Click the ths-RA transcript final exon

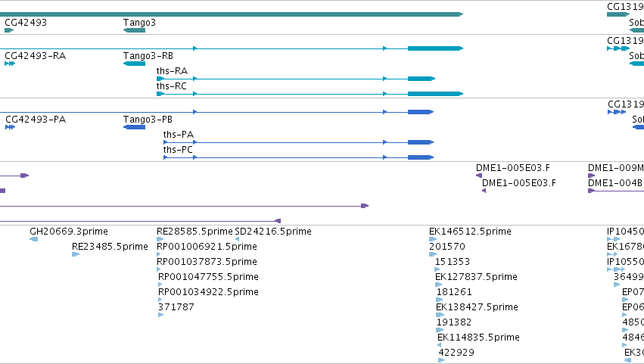point(422,79)
